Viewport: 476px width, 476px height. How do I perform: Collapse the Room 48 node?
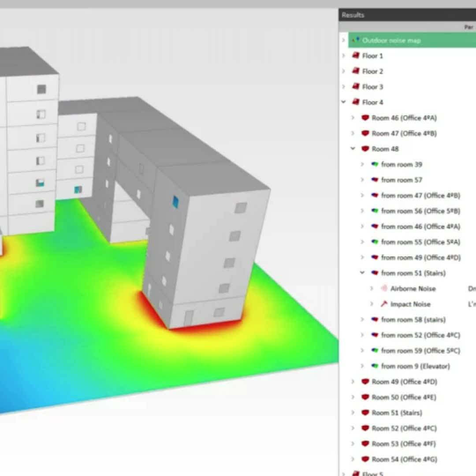click(353, 149)
